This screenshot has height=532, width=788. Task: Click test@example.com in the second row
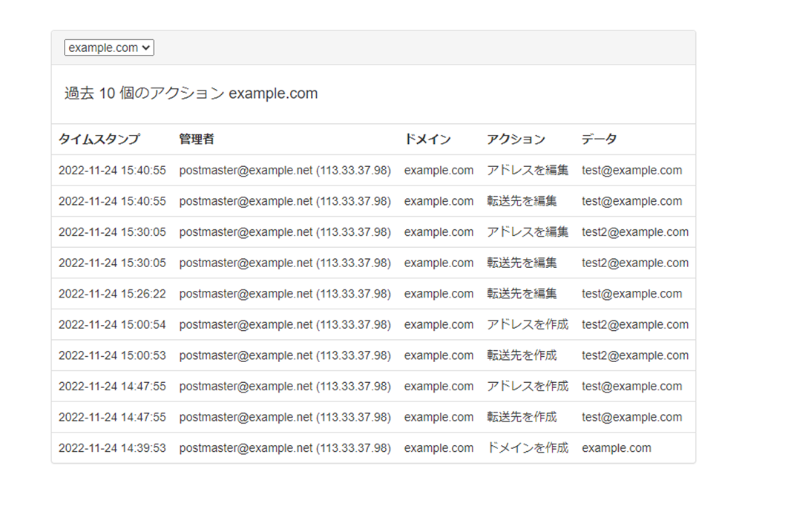pyautogui.click(x=632, y=200)
